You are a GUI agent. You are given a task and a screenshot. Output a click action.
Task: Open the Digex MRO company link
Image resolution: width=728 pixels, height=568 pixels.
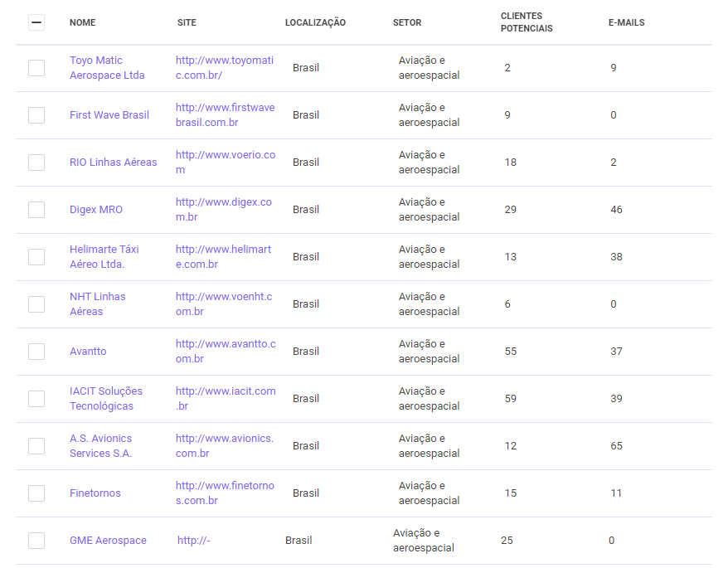(x=96, y=210)
